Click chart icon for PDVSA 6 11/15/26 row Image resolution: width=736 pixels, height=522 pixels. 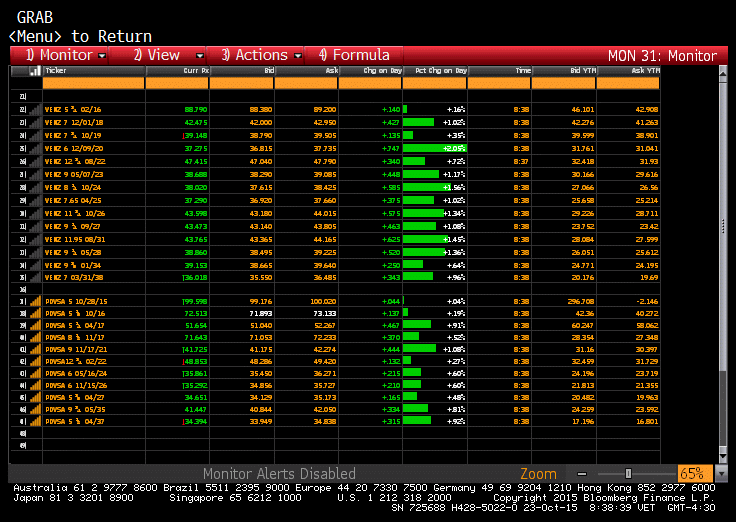click(x=35, y=385)
